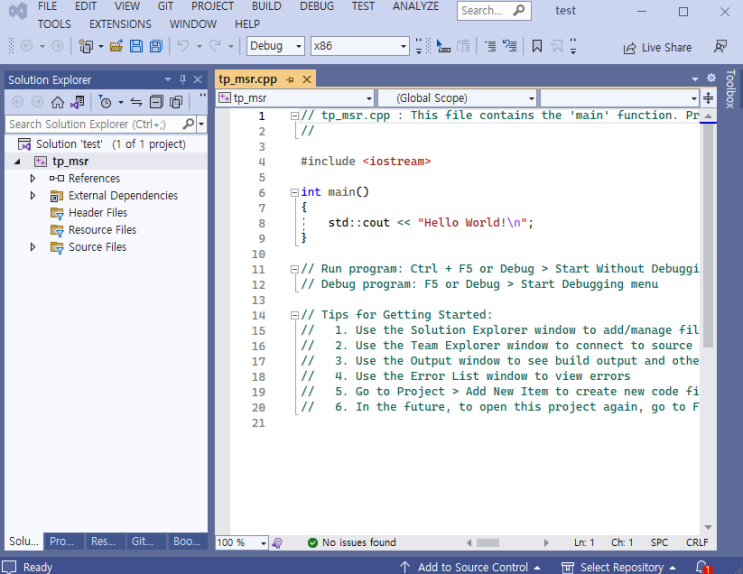Open the BUILD menu

pos(266,6)
